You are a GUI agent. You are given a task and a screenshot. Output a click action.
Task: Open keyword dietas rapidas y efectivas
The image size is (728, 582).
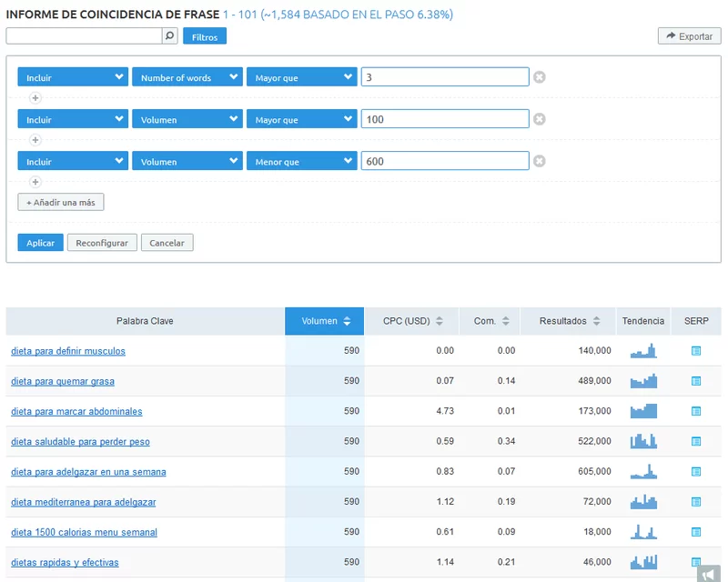coord(65,562)
